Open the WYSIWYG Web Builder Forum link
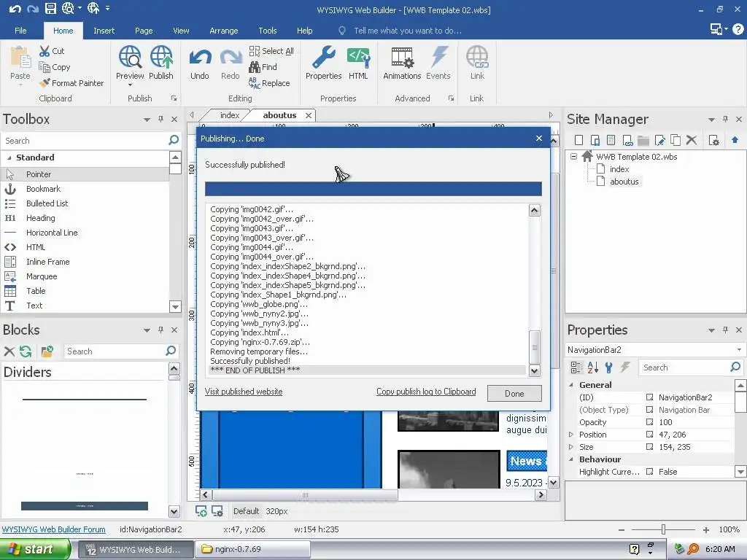Image resolution: width=747 pixels, height=560 pixels. [x=53, y=529]
